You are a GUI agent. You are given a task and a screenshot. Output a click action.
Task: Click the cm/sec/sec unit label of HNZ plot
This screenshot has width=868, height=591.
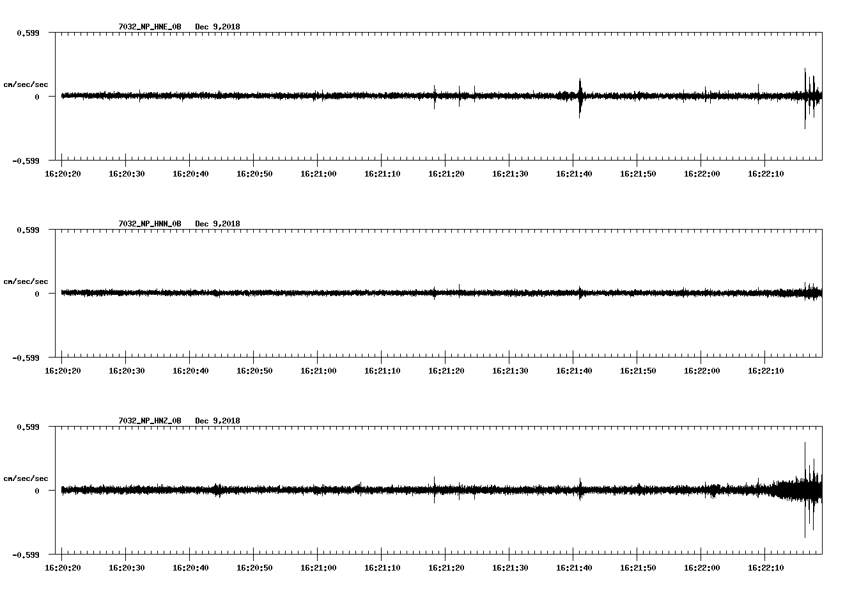[26, 478]
